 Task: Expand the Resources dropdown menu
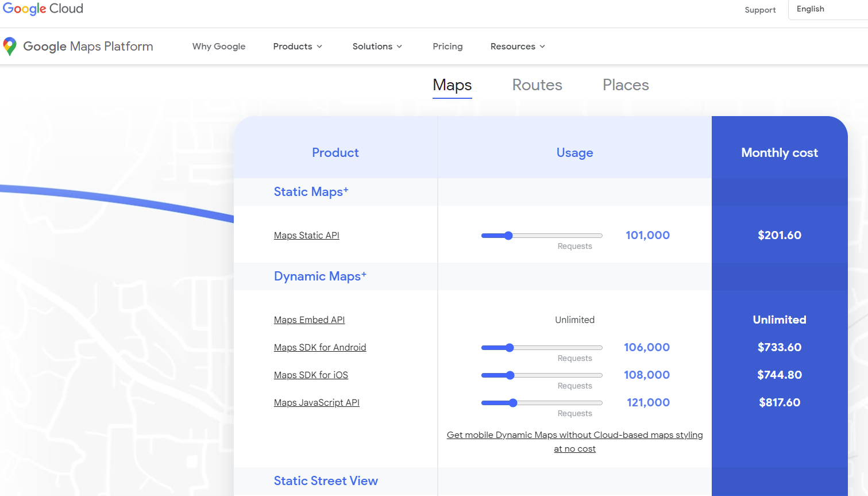(x=518, y=47)
